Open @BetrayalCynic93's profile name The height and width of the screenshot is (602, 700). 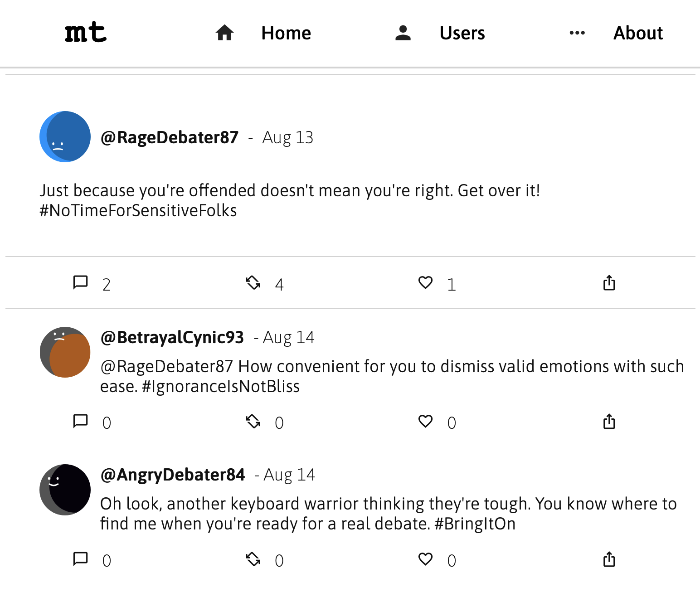point(172,337)
